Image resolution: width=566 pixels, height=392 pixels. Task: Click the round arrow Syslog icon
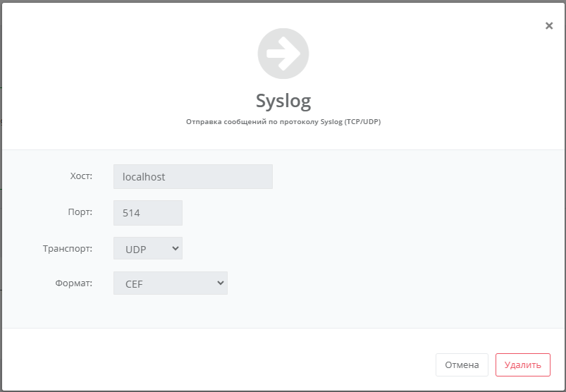click(283, 53)
